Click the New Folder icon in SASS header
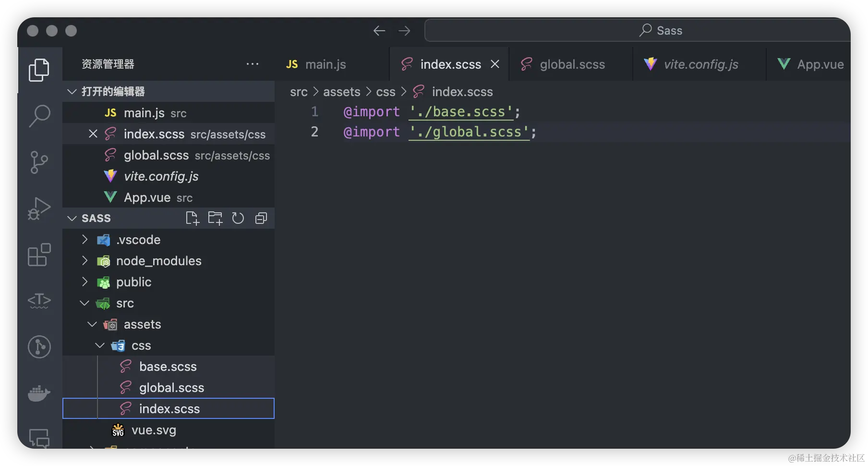 click(x=215, y=218)
